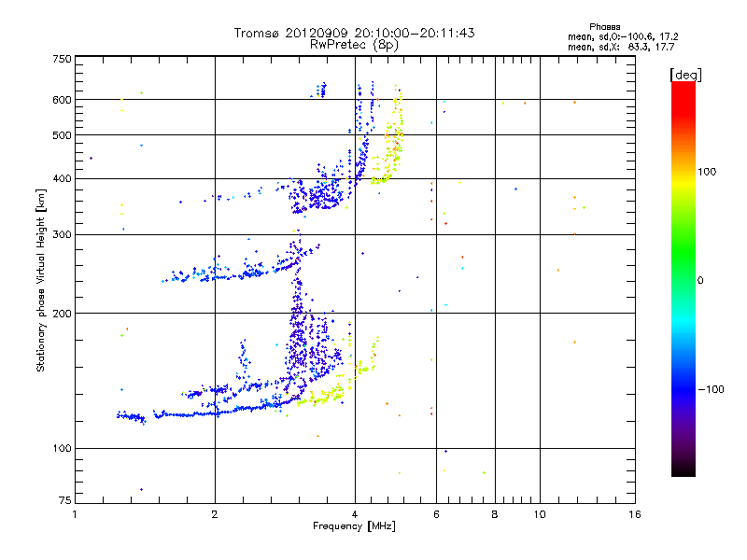
Task: Click the Phases header text
Action: pyautogui.click(x=604, y=27)
